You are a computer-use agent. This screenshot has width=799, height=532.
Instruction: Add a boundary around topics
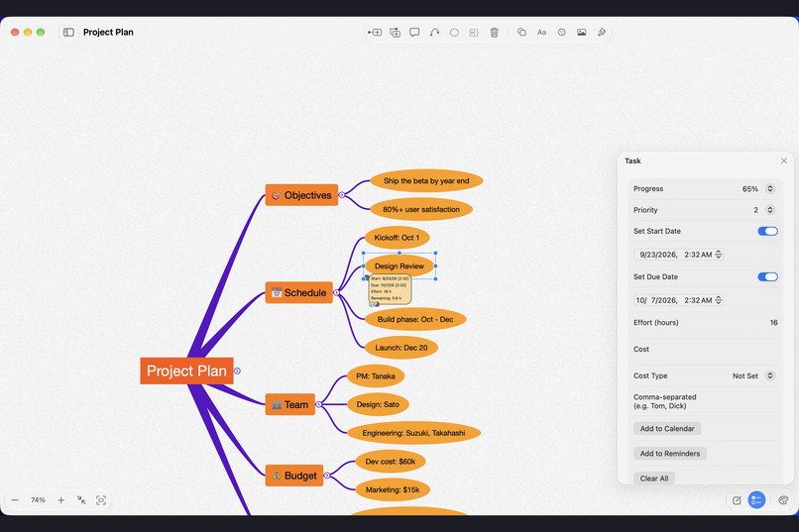454,32
